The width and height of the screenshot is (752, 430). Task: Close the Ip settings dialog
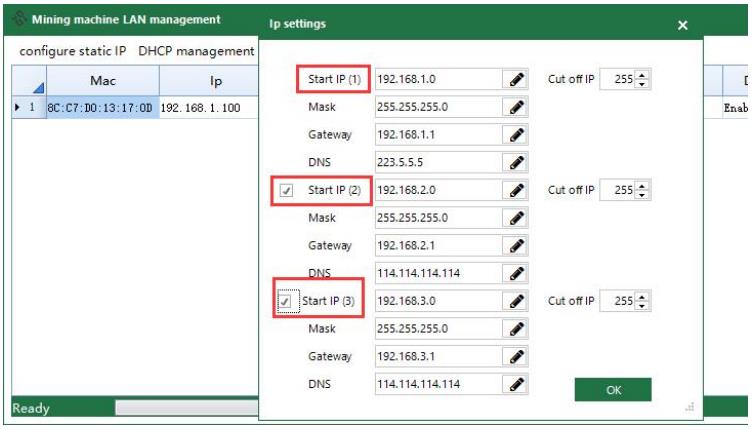(683, 25)
